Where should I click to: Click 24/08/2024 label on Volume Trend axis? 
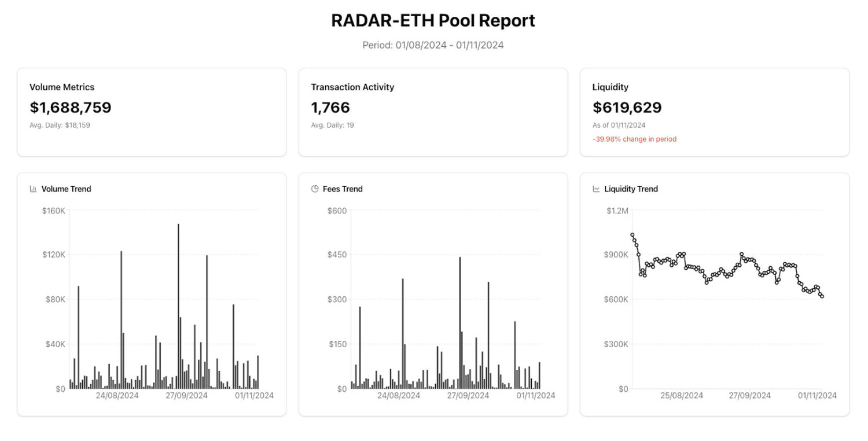(117, 396)
